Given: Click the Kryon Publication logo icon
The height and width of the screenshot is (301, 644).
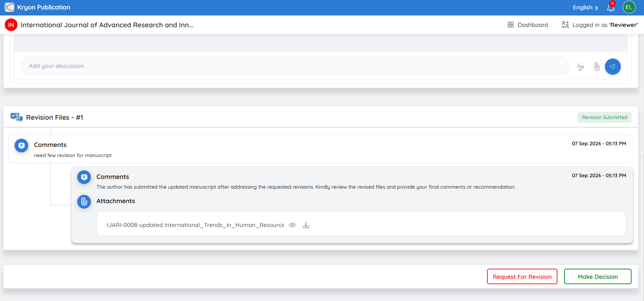Looking at the screenshot, I should pos(9,7).
